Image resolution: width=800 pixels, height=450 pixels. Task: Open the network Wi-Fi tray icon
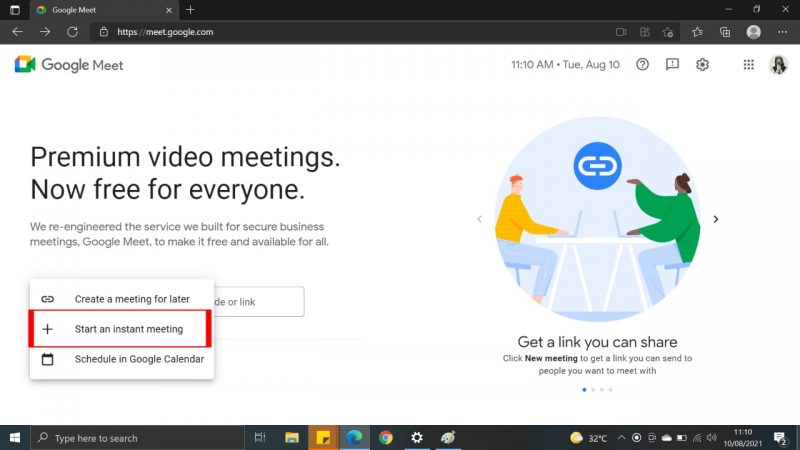click(697, 438)
